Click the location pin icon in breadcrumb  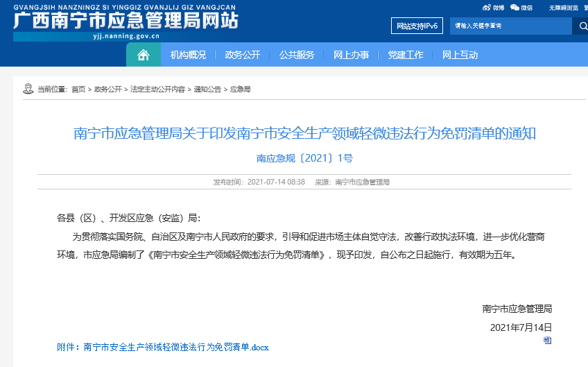[28, 89]
